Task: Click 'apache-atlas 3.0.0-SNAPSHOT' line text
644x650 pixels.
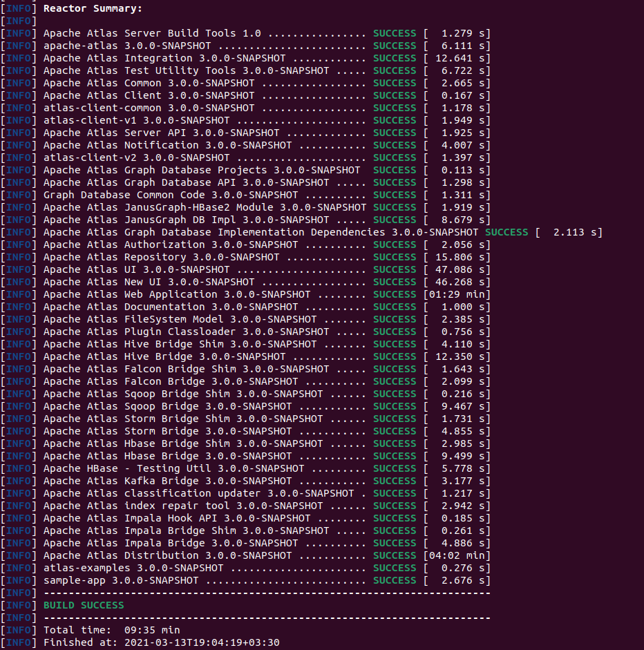Action: click(x=127, y=46)
